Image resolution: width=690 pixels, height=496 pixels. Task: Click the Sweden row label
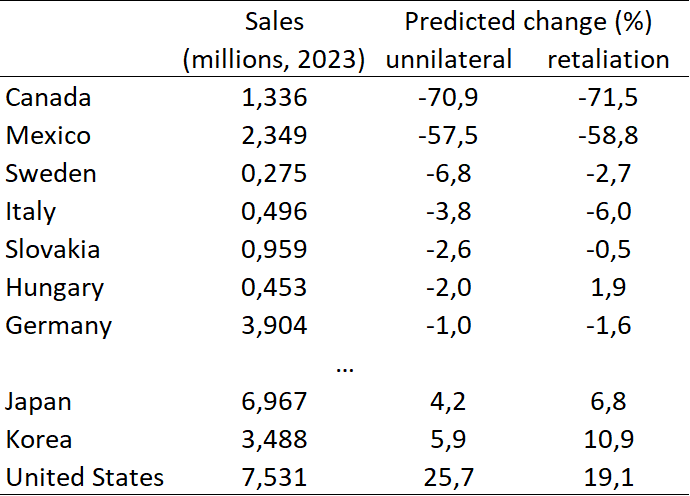51,173
